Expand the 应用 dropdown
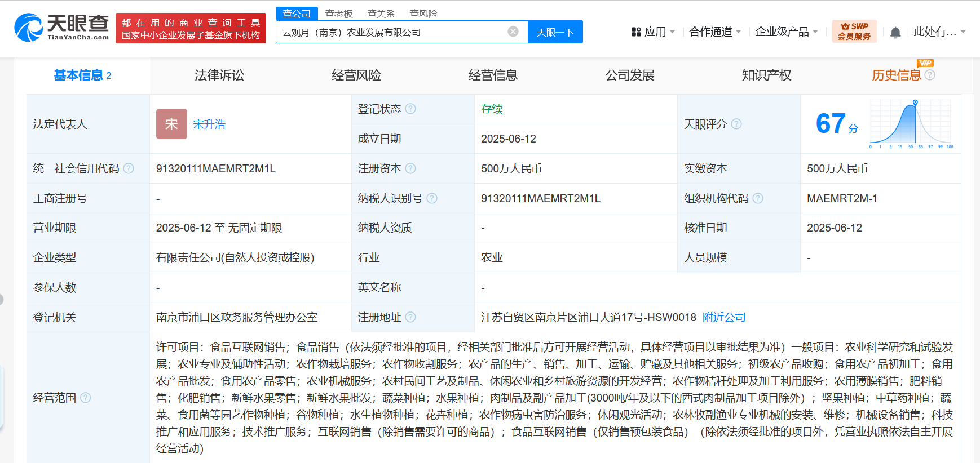The height and width of the screenshot is (463, 980). point(659,32)
